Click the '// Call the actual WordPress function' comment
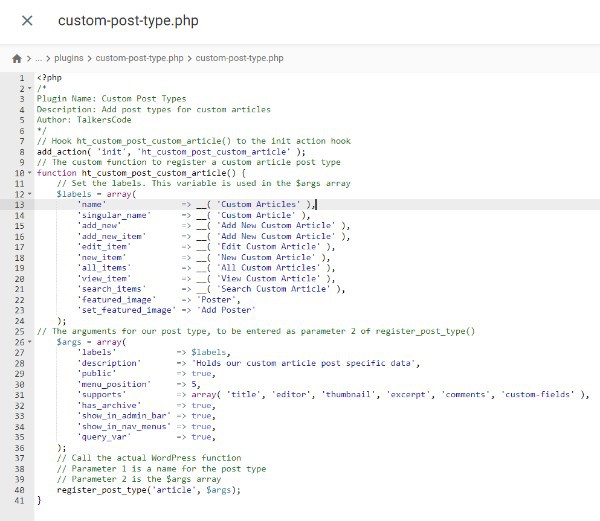This screenshot has width=600, height=521. tap(149, 458)
